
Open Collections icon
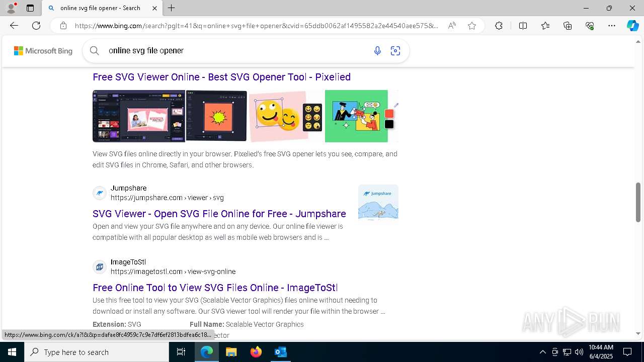tap(568, 26)
